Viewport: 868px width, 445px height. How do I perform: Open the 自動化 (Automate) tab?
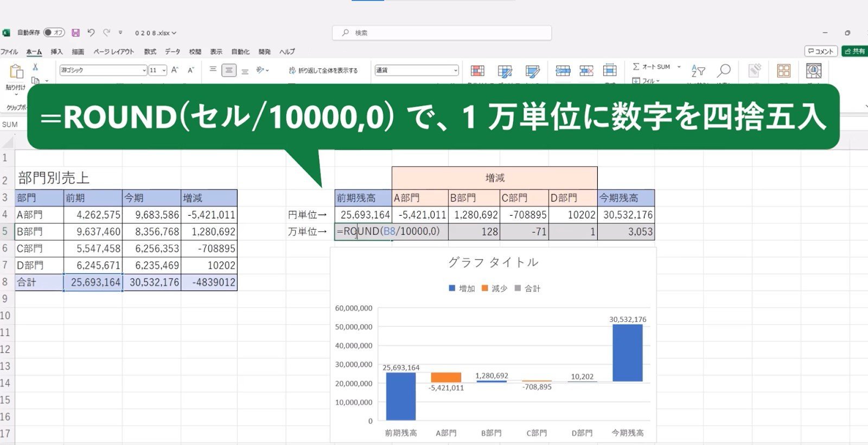point(240,51)
